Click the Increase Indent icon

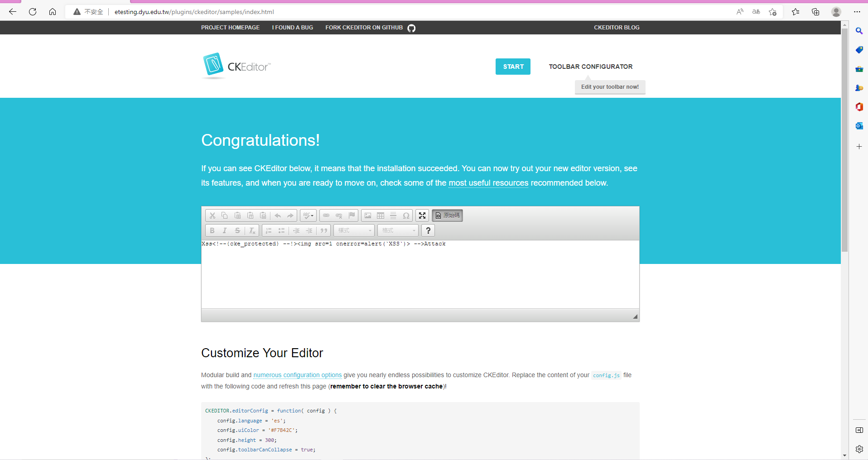pyautogui.click(x=309, y=230)
